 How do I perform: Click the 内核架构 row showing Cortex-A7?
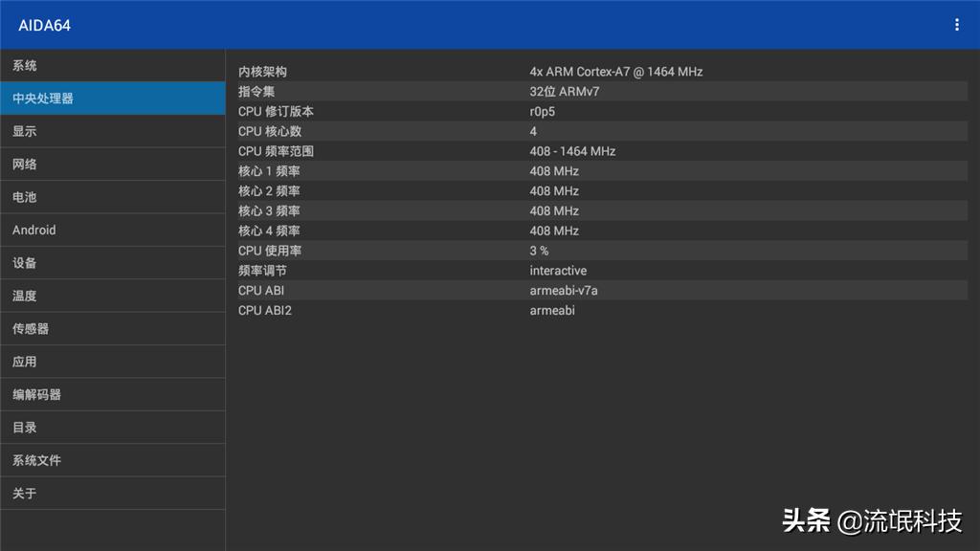(x=601, y=71)
